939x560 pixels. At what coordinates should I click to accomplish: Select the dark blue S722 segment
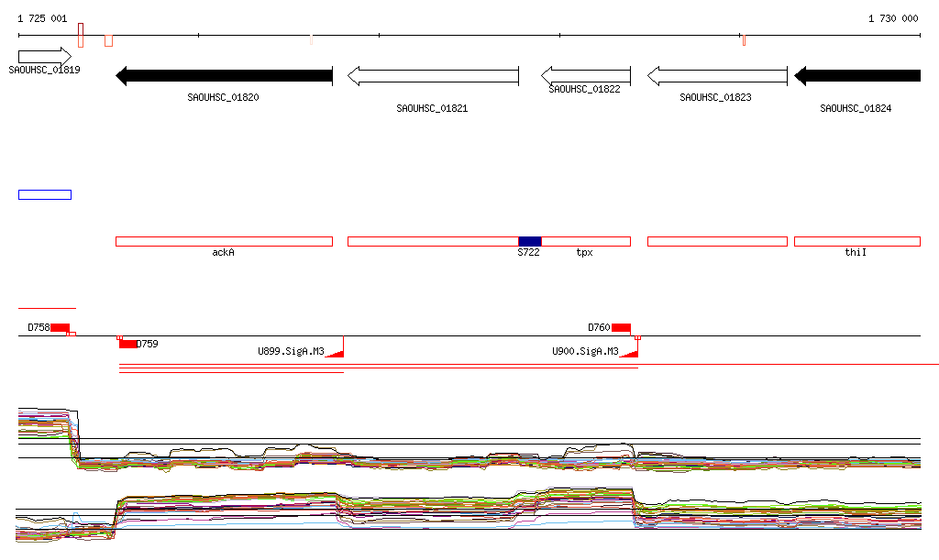530,241
